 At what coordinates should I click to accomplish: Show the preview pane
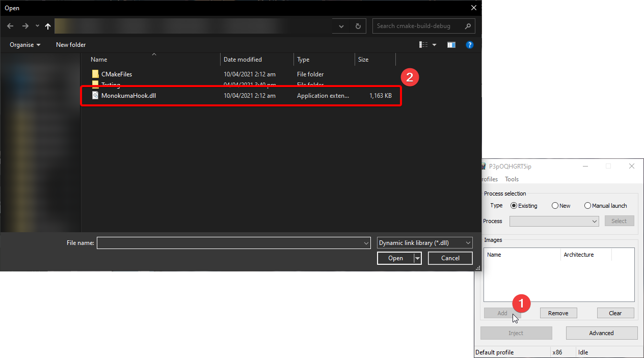(451, 45)
